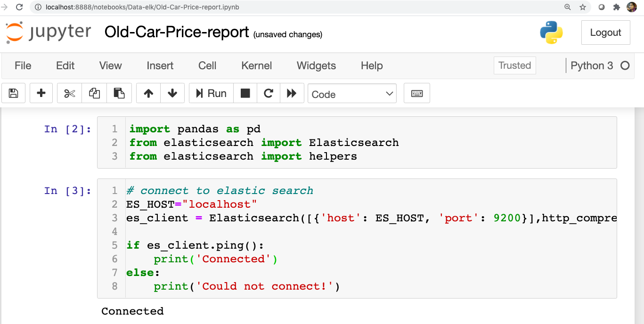The height and width of the screenshot is (324, 644).
Task: Click the Python logo icon
Action: pos(551,32)
